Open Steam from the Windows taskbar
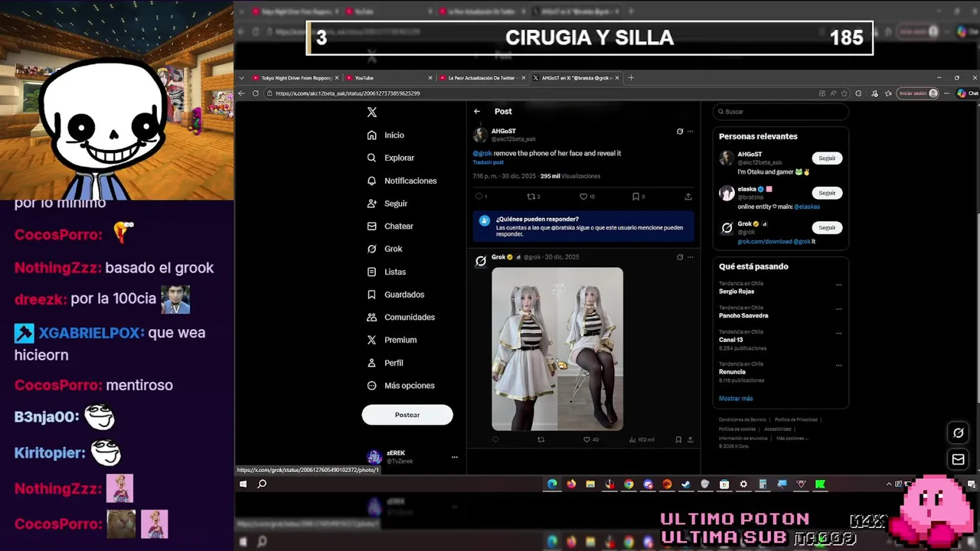Screen dimensions: 980x551 pos(686,484)
